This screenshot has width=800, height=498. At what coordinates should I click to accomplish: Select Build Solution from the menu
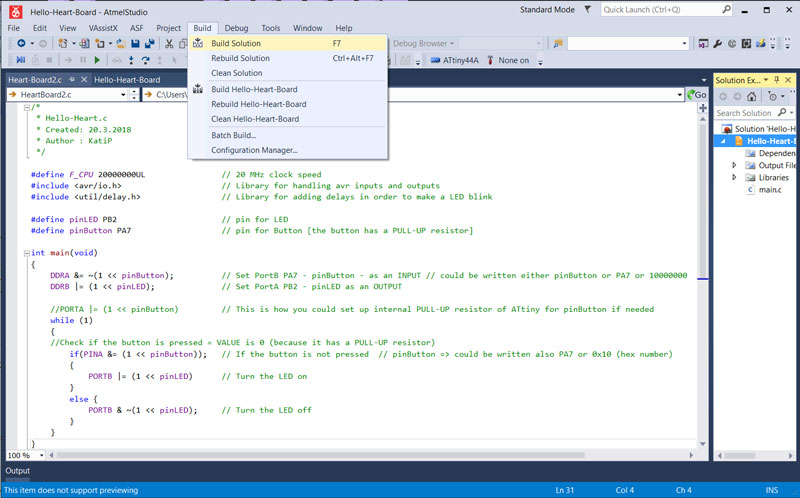pos(287,43)
